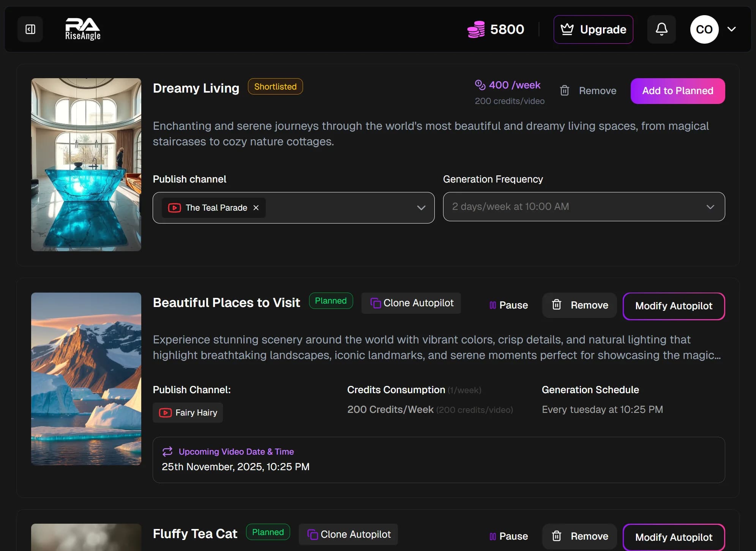Screen dimensions: 756x551
Task: Pause the Fluffy Tea Cat autopilot
Action: (x=508, y=536)
